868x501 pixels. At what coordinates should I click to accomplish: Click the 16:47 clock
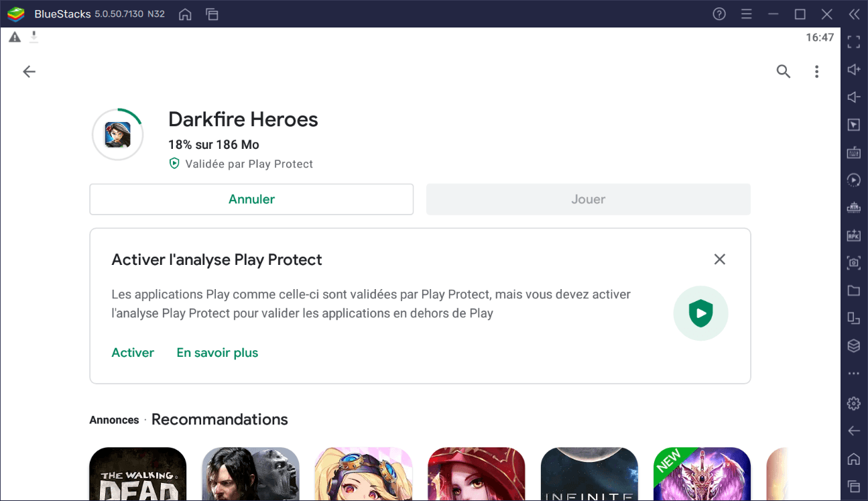pos(820,38)
